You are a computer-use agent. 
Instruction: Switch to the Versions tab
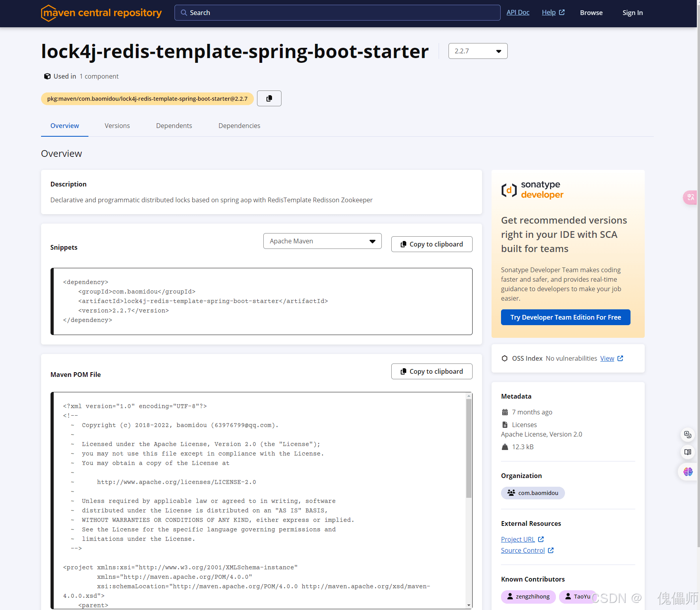[x=117, y=126]
